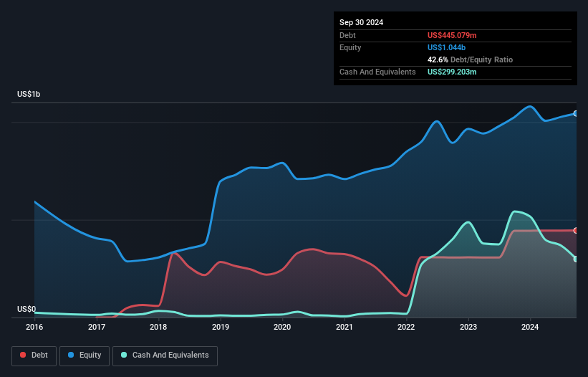588x377 pixels.
Task: Toggle the Cash And Equivalents legend button
Action: click(x=165, y=355)
